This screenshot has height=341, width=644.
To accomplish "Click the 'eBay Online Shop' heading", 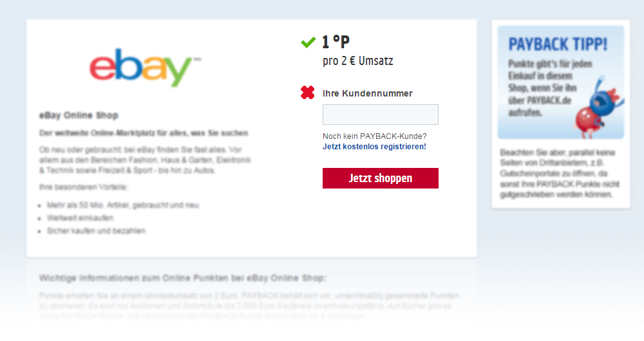I will click(79, 115).
